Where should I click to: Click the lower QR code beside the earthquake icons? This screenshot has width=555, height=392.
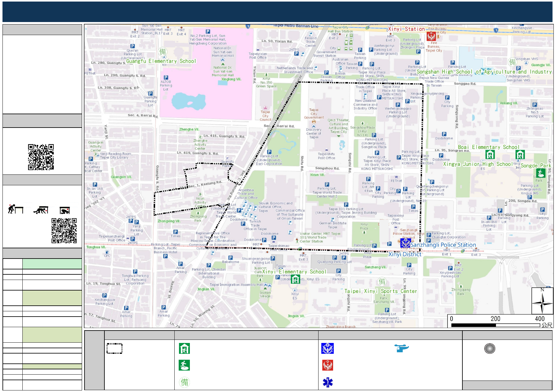pos(64,230)
